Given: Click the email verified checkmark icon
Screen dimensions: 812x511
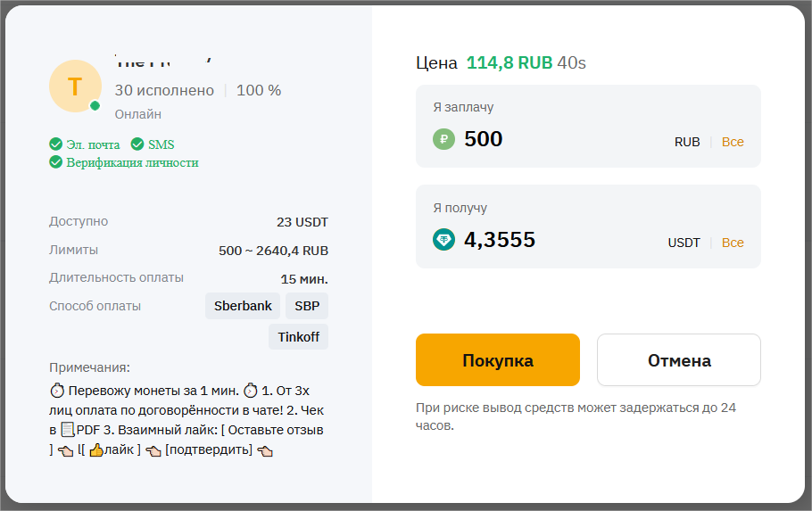Looking at the screenshot, I should coord(55,144).
